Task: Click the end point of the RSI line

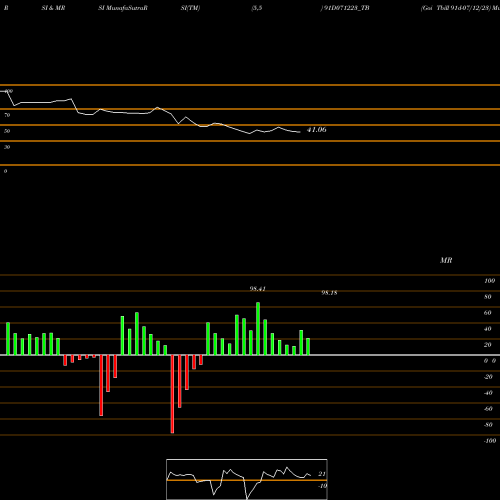Action: [300, 132]
